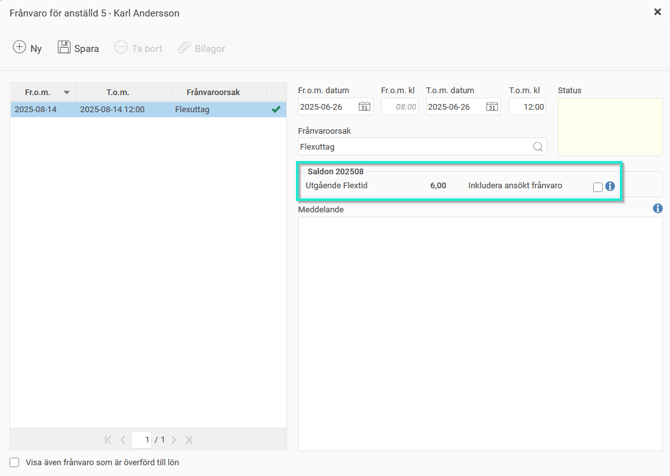Select the 2025-08-14 Flexuttag row
The height and width of the screenshot is (476, 670).
pos(140,110)
